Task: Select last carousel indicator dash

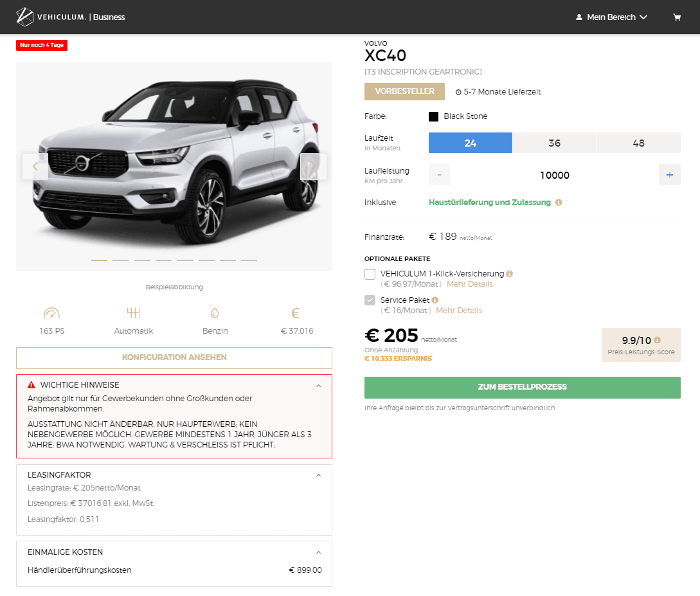Action: [x=249, y=260]
